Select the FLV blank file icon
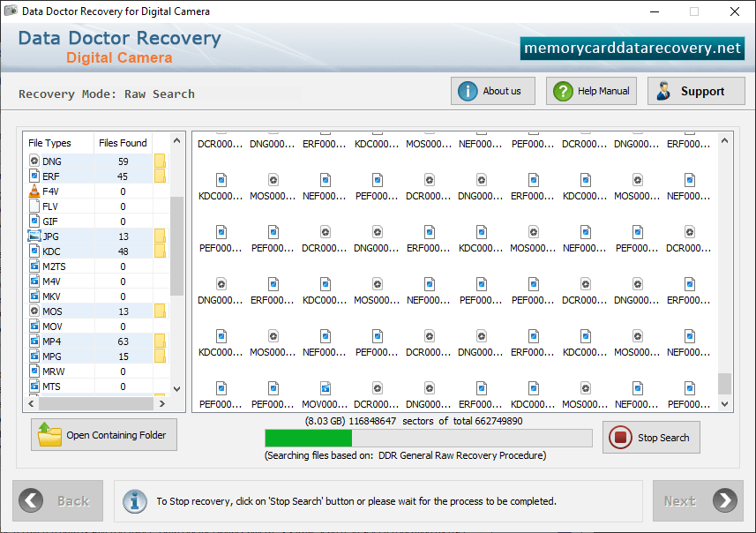This screenshot has height=533, width=756. point(34,206)
